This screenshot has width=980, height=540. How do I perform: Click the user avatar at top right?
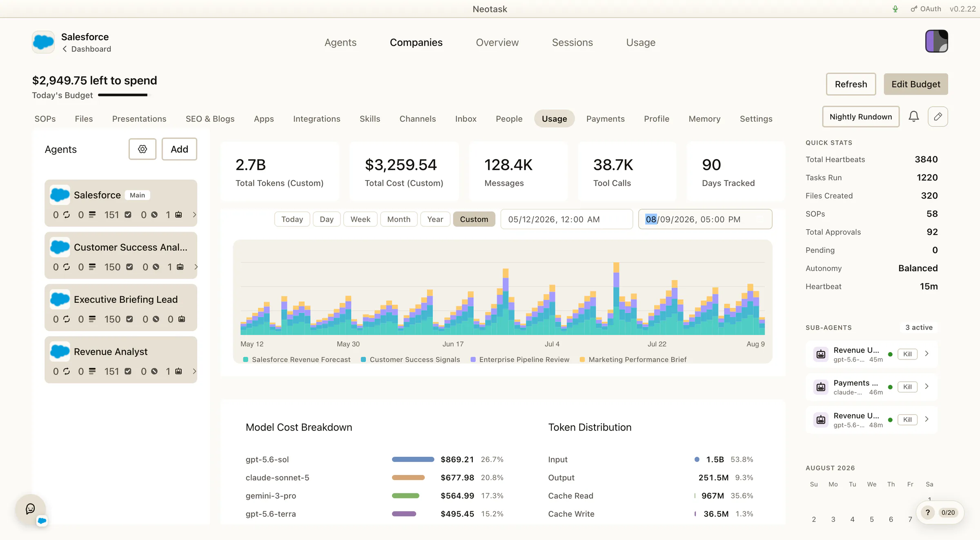936,41
